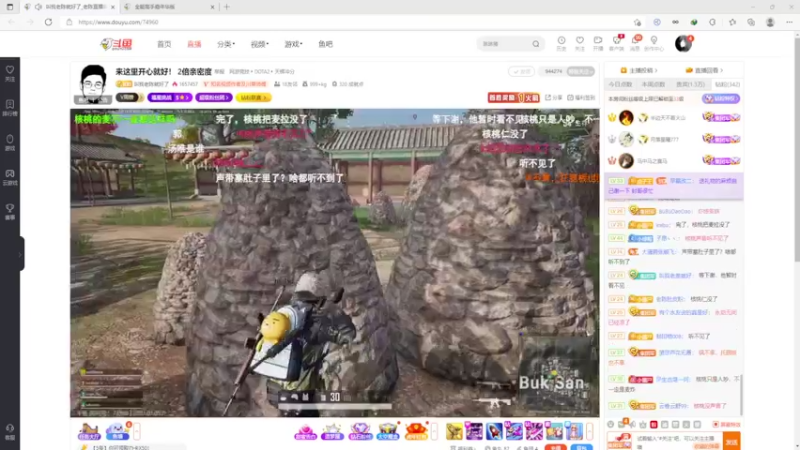Click the Douyu logo in the header
This screenshot has width=800, height=450.
116,44
